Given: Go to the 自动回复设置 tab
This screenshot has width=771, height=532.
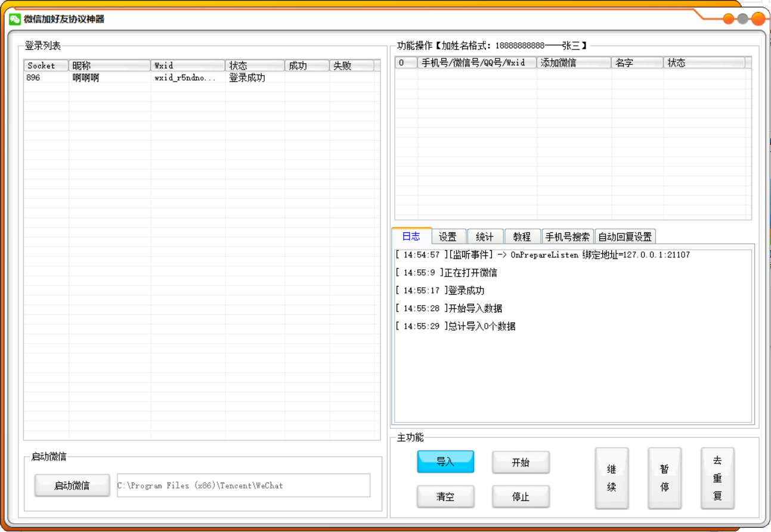Looking at the screenshot, I should (x=625, y=237).
